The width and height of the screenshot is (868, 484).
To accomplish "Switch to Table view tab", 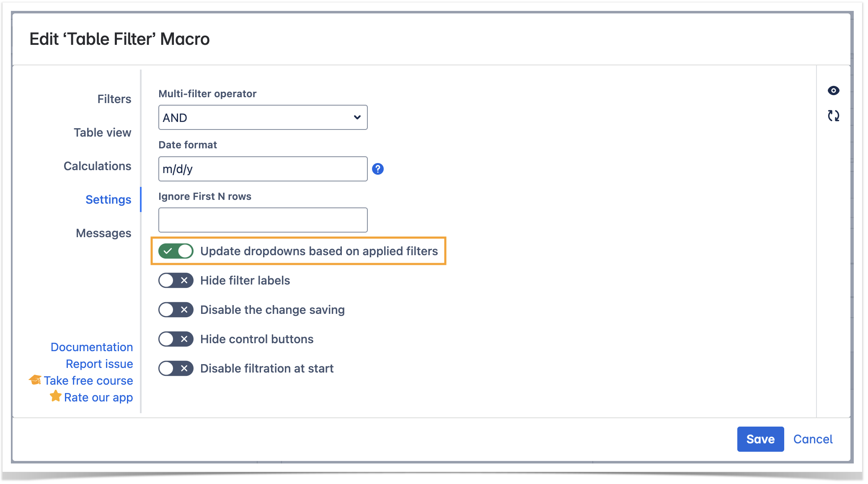I will pos(102,132).
